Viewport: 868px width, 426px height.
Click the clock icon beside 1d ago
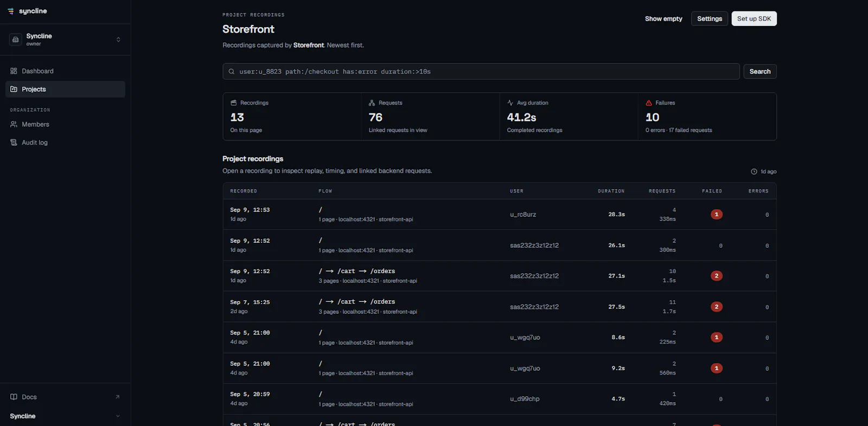(754, 172)
